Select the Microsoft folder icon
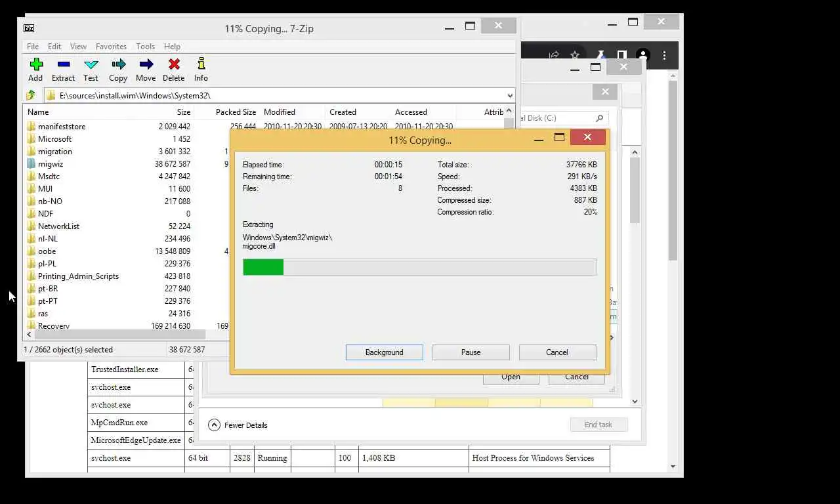The width and height of the screenshot is (840, 504). point(31,138)
